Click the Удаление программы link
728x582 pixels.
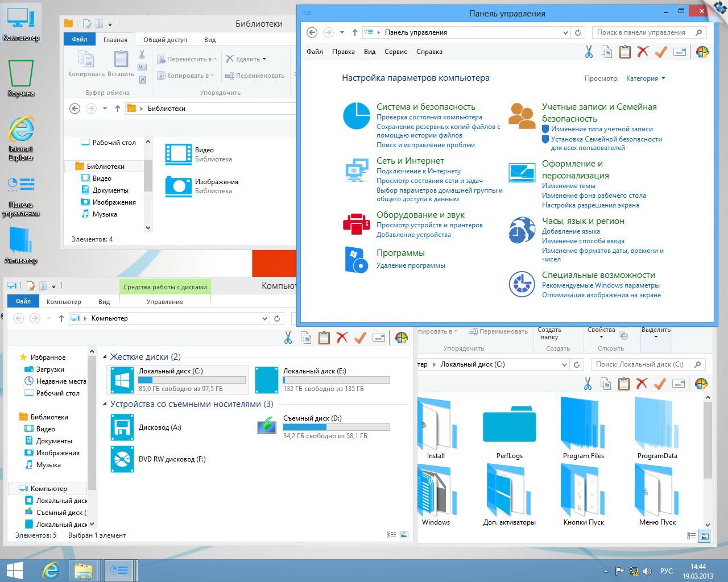point(411,265)
